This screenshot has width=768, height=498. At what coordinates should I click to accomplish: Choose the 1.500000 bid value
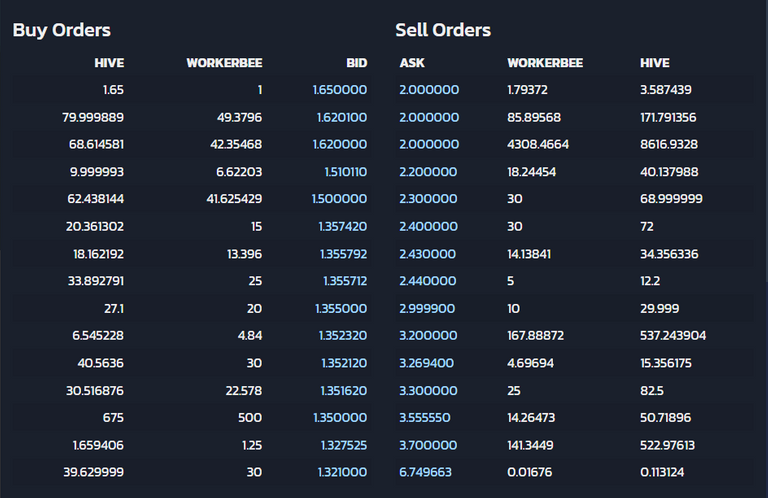[x=339, y=199]
